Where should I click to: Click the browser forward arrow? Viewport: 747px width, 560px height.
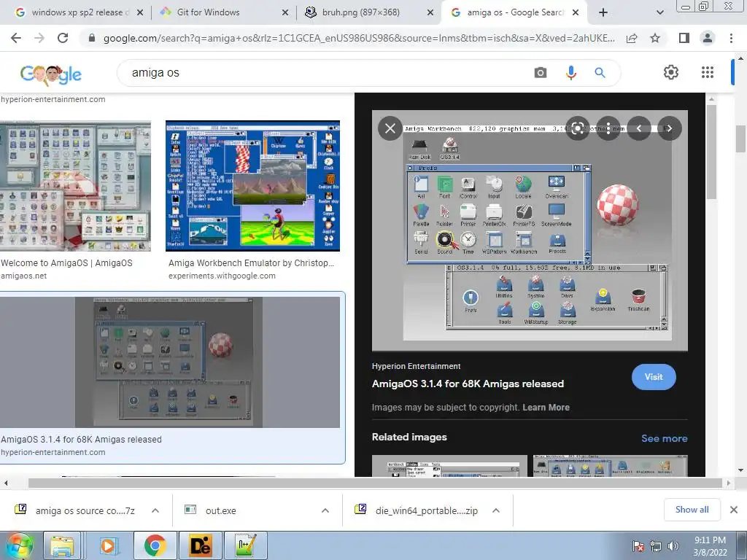coord(39,38)
